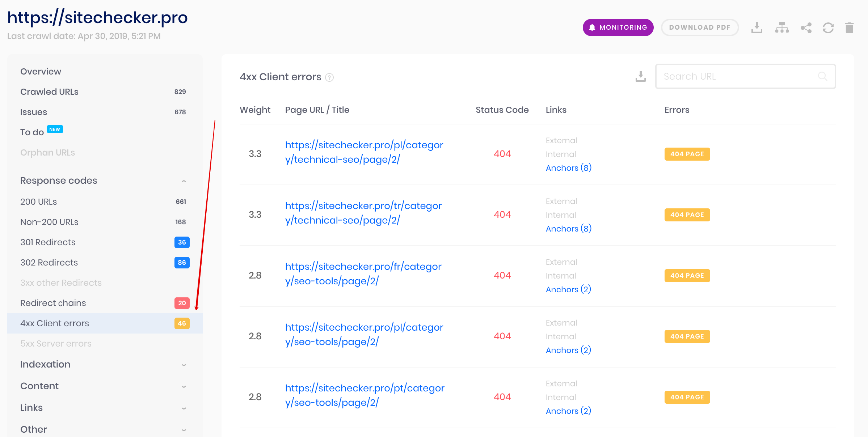Click the Search URL input field
Screen dimensions: 868x437
(745, 76)
